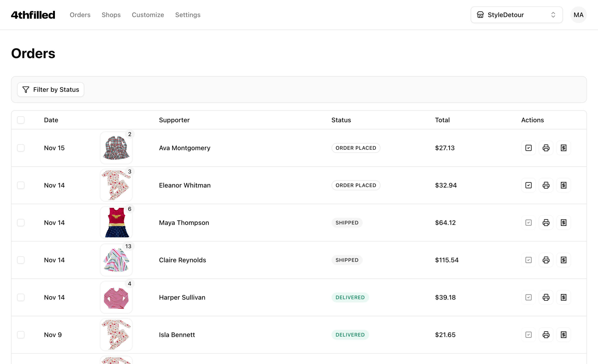Open receipt for Eleanor Whitman's order

563,185
